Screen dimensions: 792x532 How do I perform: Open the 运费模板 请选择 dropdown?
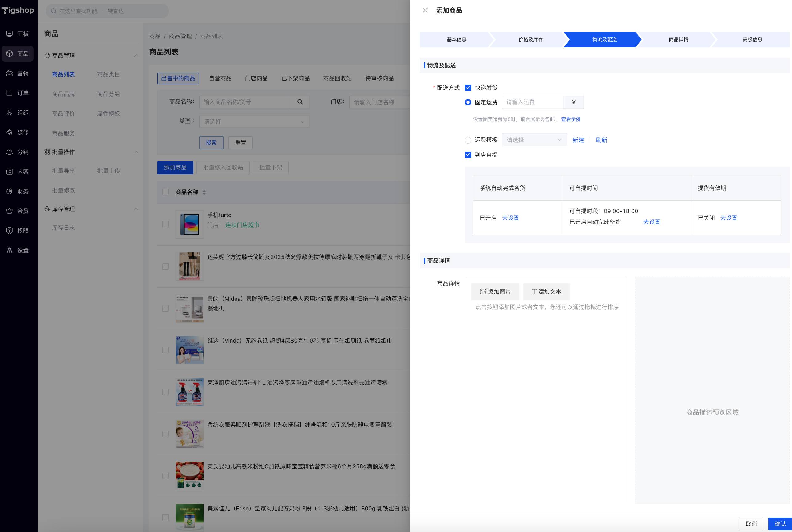534,140
